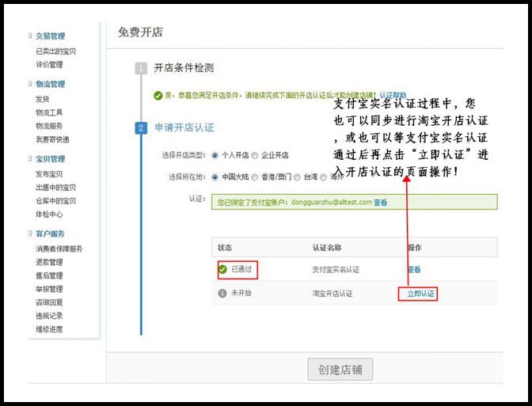Collapse the 交易管理 sidebar section
532x406 pixels.
coord(31,36)
